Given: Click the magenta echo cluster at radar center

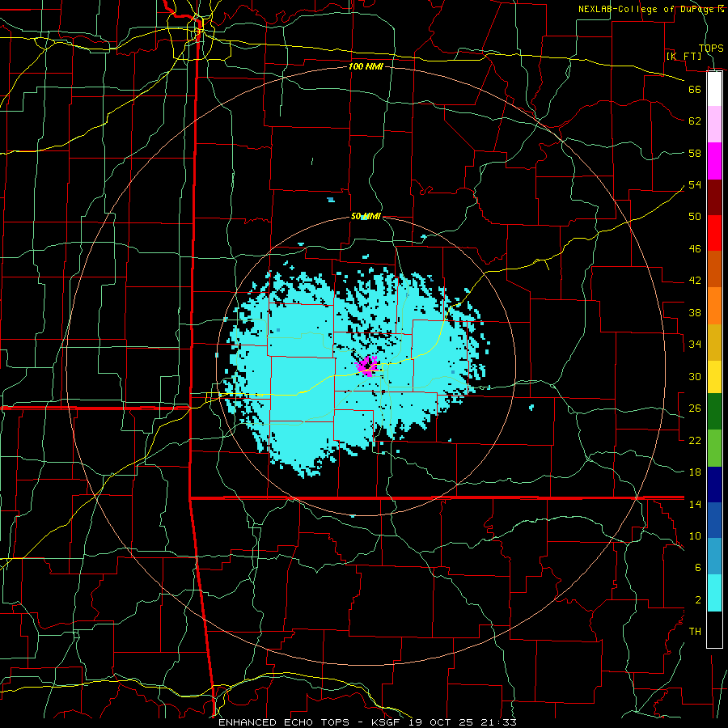Looking at the screenshot, I should 367,366.
